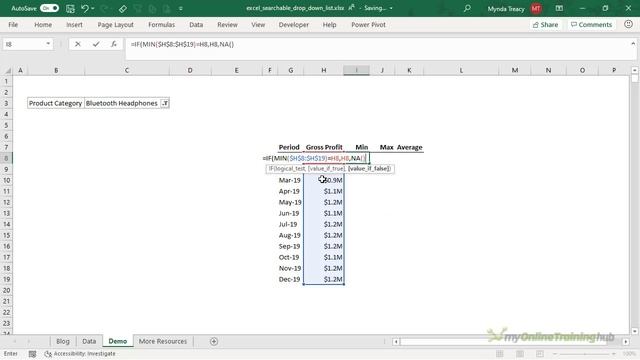Click the MT account avatar
The height and width of the screenshot is (360, 640).
[536, 8]
